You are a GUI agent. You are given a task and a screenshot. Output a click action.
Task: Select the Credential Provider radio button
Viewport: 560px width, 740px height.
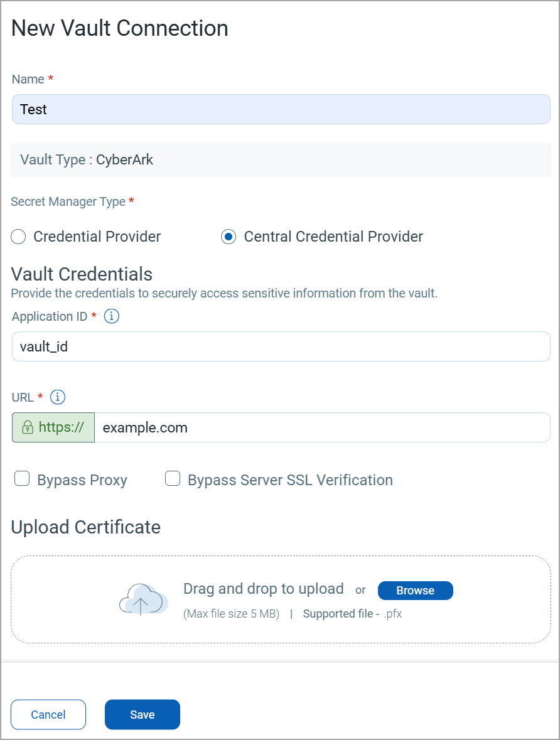pyautogui.click(x=19, y=237)
